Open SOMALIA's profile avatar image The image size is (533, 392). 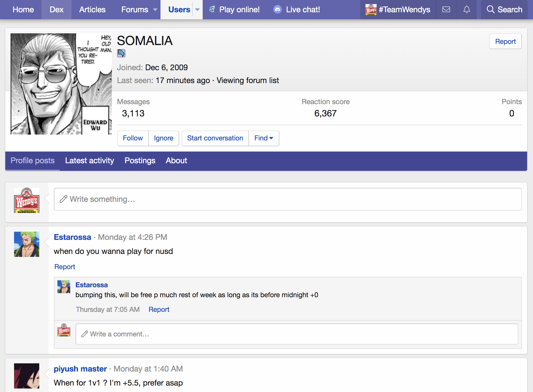[x=61, y=84]
